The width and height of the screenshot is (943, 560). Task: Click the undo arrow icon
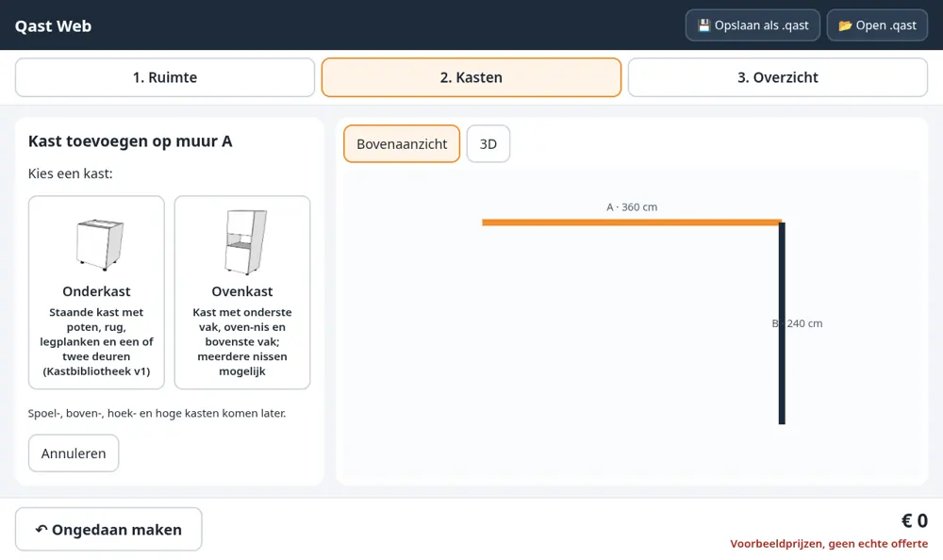pyautogui.click(x=41, y=529)
